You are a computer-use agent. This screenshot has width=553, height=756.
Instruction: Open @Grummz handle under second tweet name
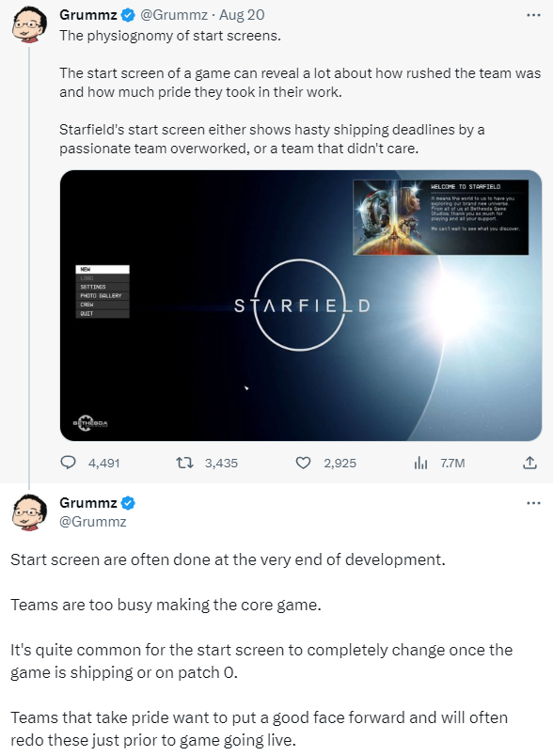tap(92, 522)
